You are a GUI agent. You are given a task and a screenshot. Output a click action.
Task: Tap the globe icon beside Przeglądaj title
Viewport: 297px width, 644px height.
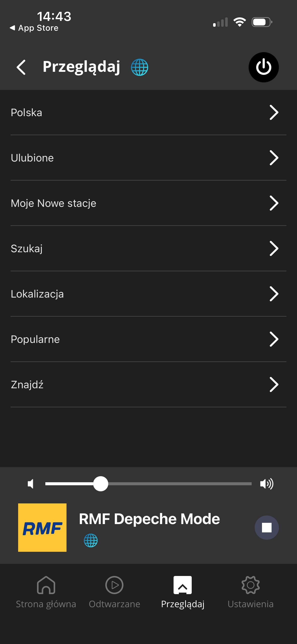(x=140, y=67)
